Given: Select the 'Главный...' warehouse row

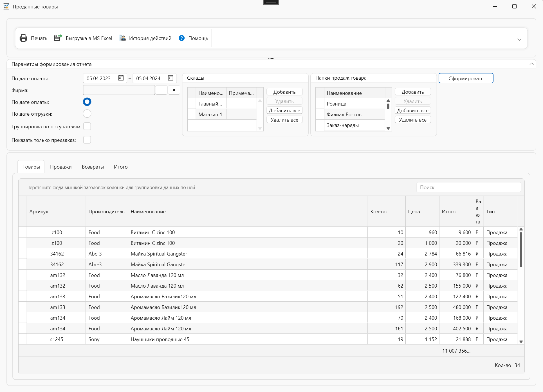Looking at the screenshot, I should pyautogui.click(x=222, y=104).
